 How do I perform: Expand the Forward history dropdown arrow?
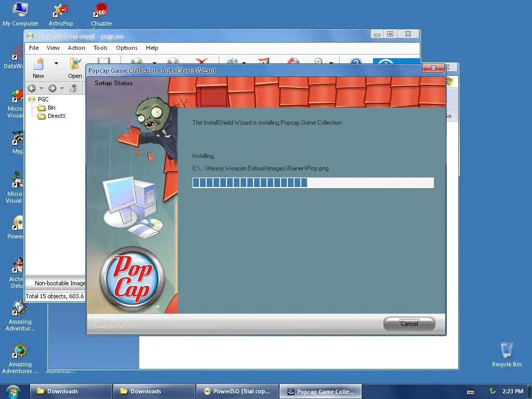click(x=62, y=88)
